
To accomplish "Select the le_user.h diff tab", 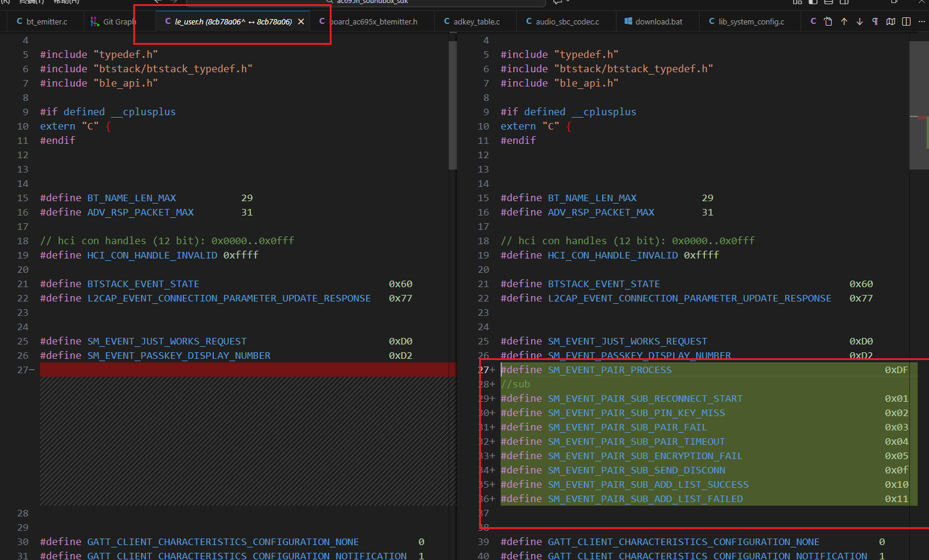I will (x=233, y=21).
